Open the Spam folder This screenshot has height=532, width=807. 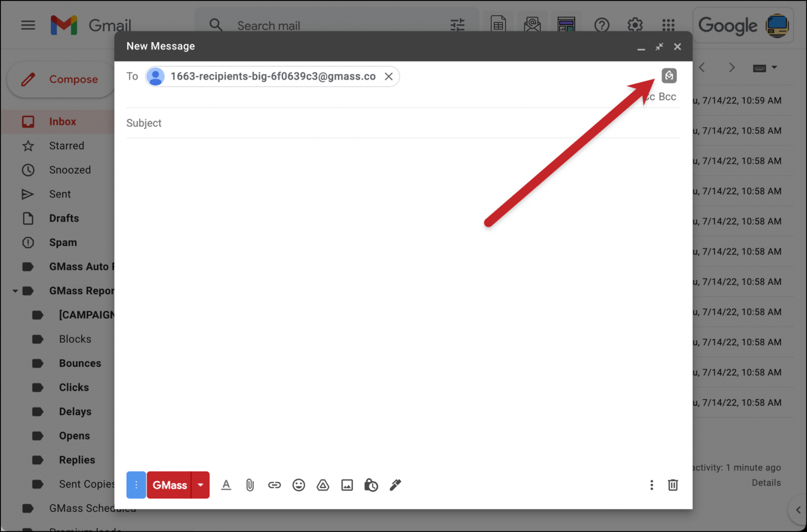click(x=63, y=242)
